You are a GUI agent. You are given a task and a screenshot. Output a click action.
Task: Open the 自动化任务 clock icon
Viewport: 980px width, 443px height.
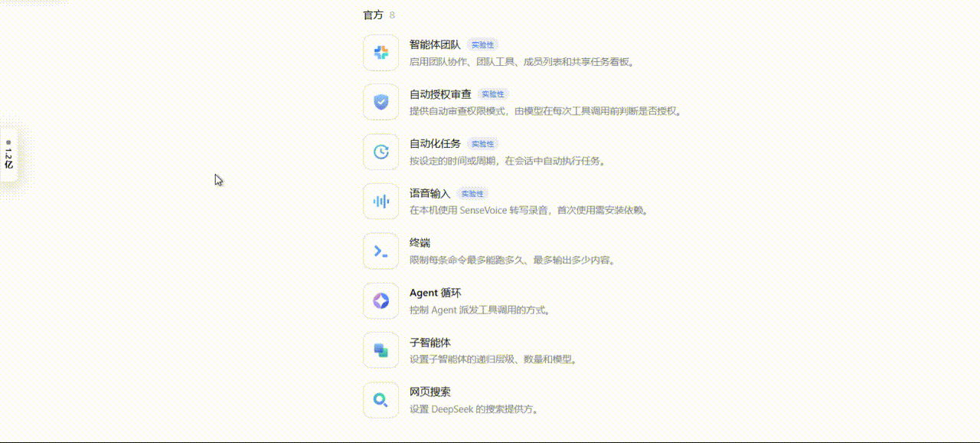tap(381, 152)
